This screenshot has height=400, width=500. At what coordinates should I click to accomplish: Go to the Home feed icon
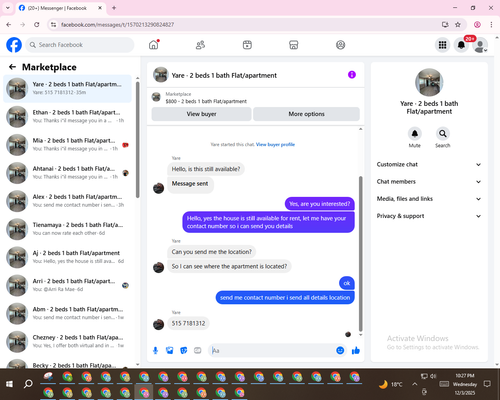154,45
